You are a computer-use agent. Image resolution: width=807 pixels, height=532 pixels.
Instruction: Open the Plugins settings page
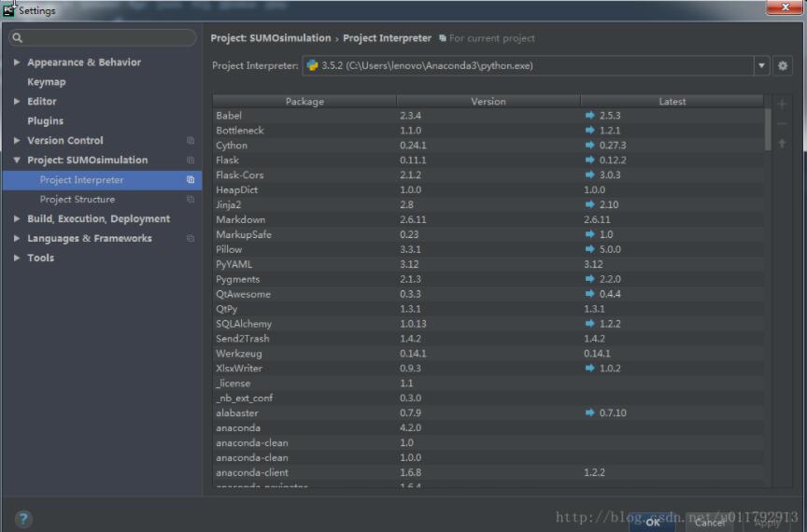point(45,121)
